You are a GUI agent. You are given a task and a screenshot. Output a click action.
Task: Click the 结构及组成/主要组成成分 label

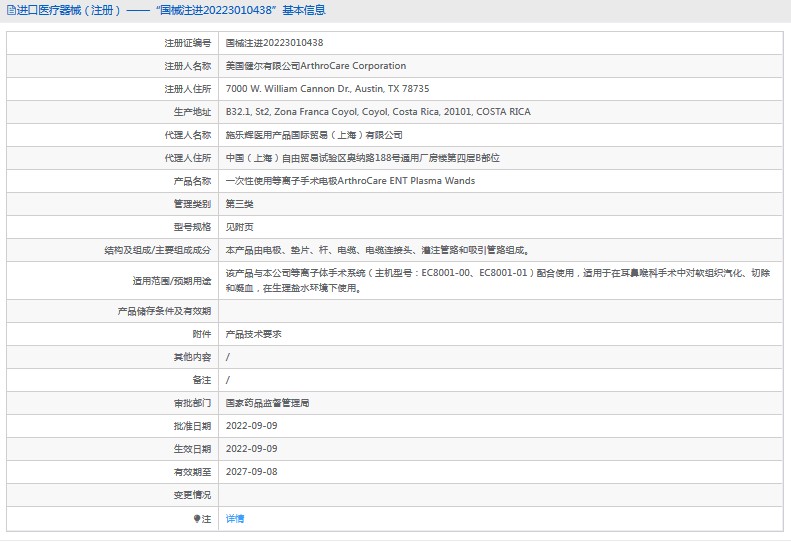pos(157,250)
